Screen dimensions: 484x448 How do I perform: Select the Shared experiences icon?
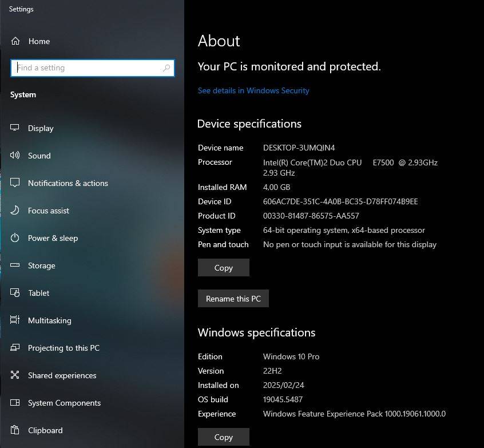coord(14,375)
